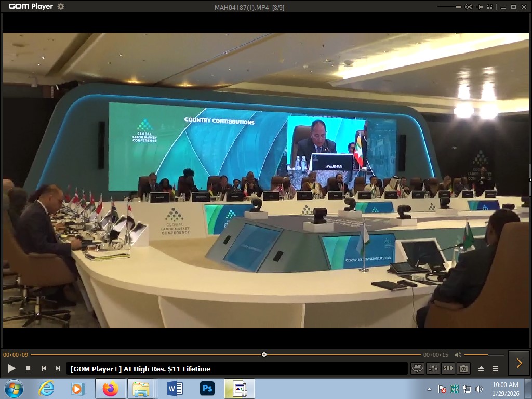
Task: Click the GOM Player+ promotion text
Action: click(x=140, y=369)
